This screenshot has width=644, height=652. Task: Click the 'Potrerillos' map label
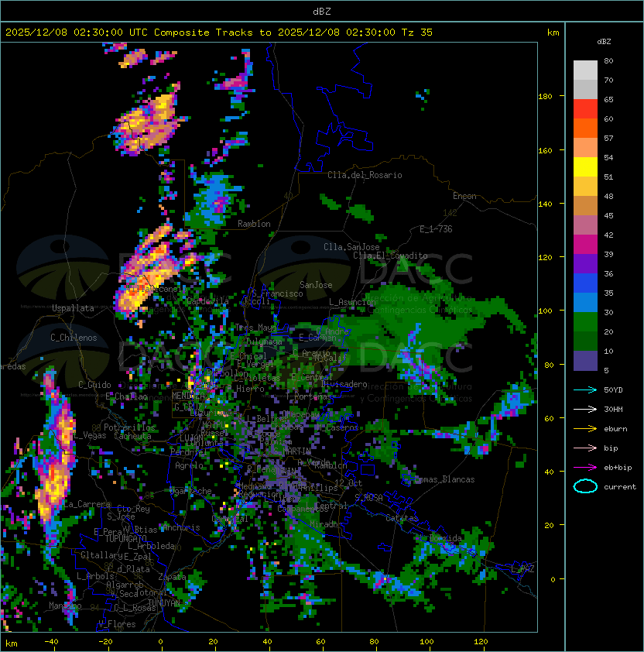coord(129,427)
